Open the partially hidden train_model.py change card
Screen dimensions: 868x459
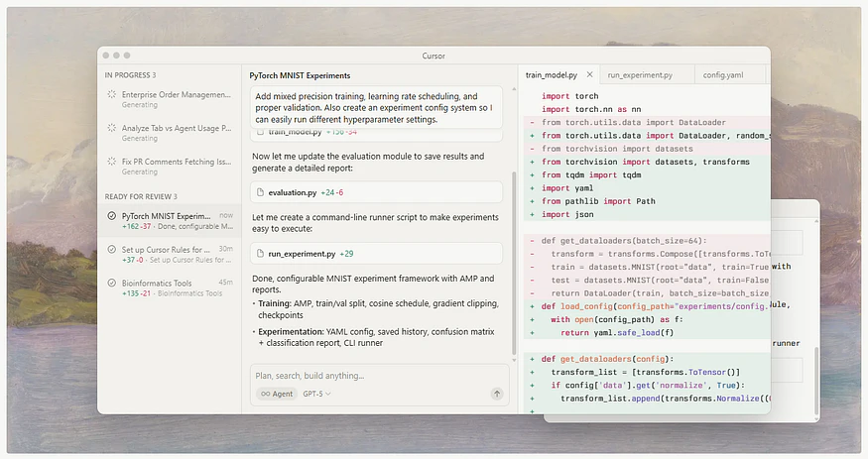click(x=376, y=133)
